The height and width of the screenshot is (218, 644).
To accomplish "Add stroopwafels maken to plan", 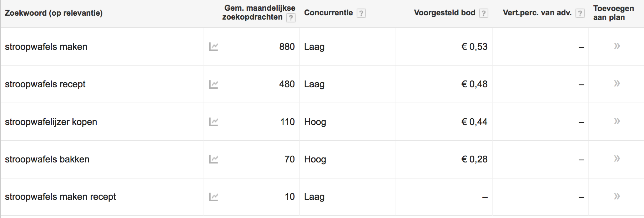I will [x=617, y=46].
